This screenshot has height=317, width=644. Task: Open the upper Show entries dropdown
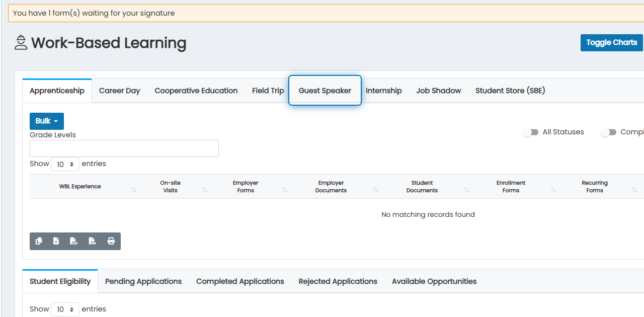[x=65, y=164]
